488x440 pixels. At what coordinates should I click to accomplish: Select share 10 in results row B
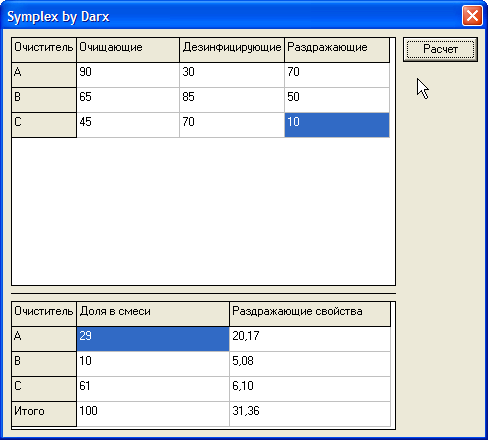153,364
